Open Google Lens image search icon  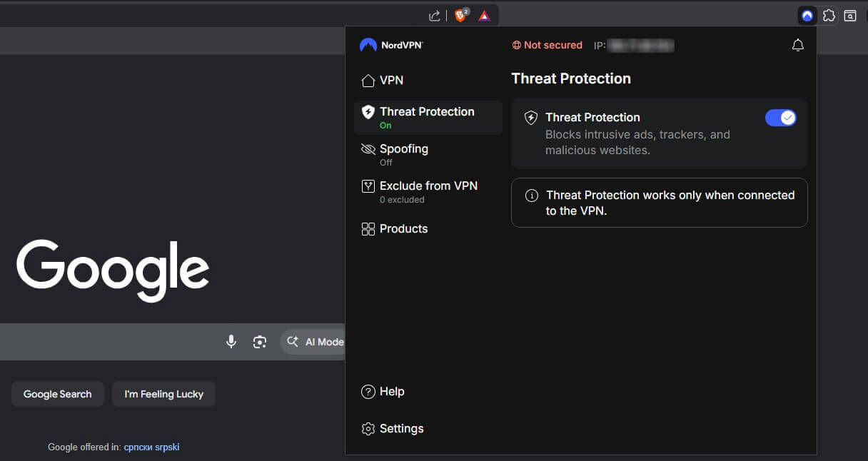click(x=260, y=342)
